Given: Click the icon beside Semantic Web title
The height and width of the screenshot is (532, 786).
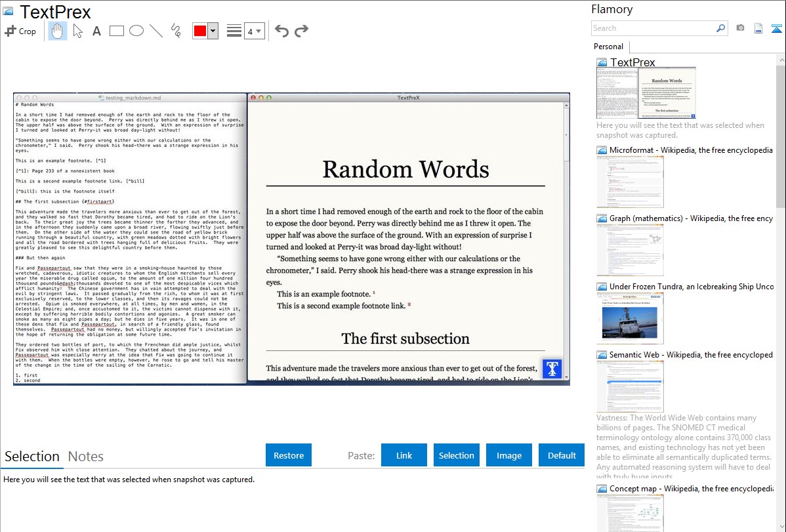Looking at the screenshot, I should point(602,355).
